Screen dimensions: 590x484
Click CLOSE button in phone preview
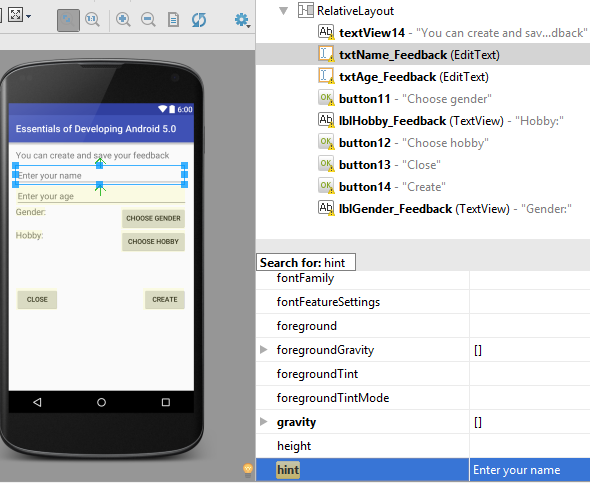click(37, 300)
